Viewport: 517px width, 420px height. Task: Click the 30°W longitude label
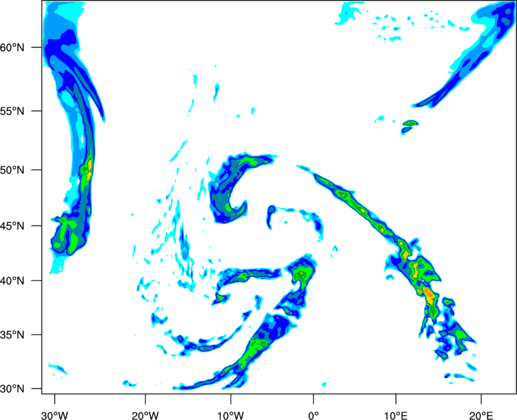(x=54, y=415)
